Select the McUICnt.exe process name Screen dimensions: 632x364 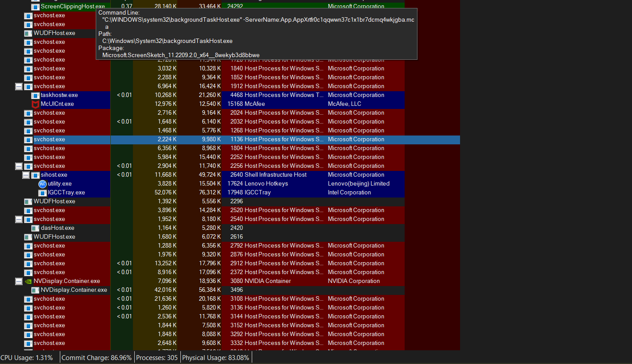(57, 104)
